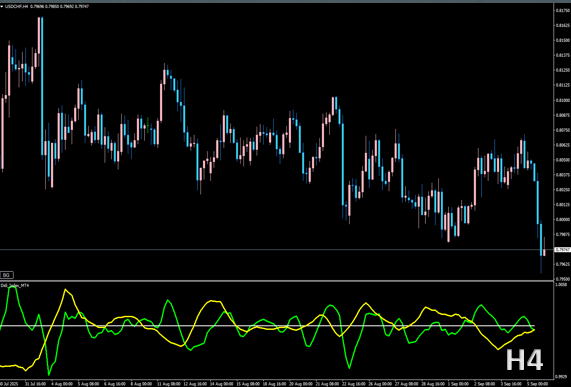This screenshot has width=571, height=387.
Task: Click the 0.81750 price scale label
Action: (x=563, y=11)
